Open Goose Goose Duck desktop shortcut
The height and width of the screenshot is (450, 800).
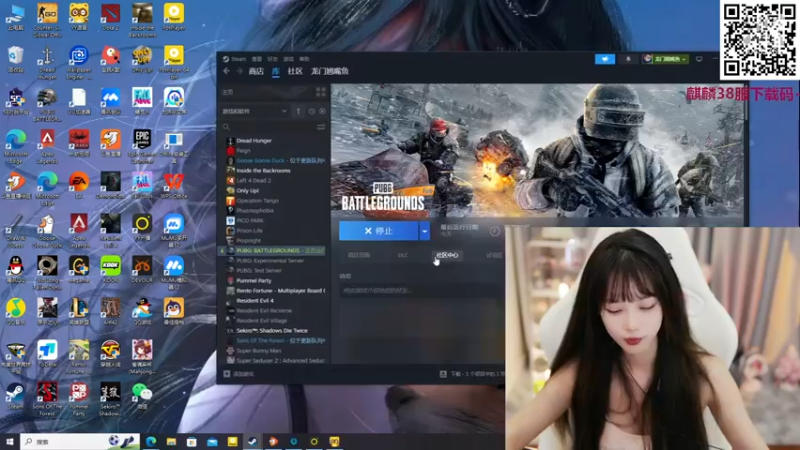click(47, 231)
